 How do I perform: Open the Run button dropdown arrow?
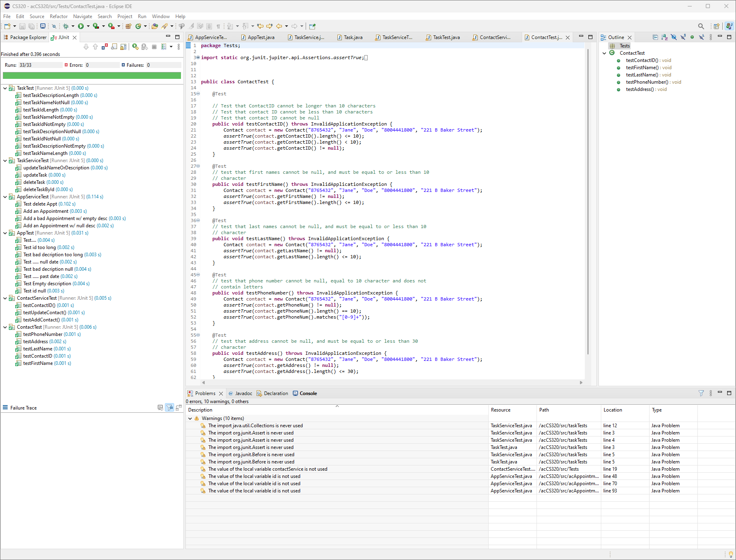point(88,26)
